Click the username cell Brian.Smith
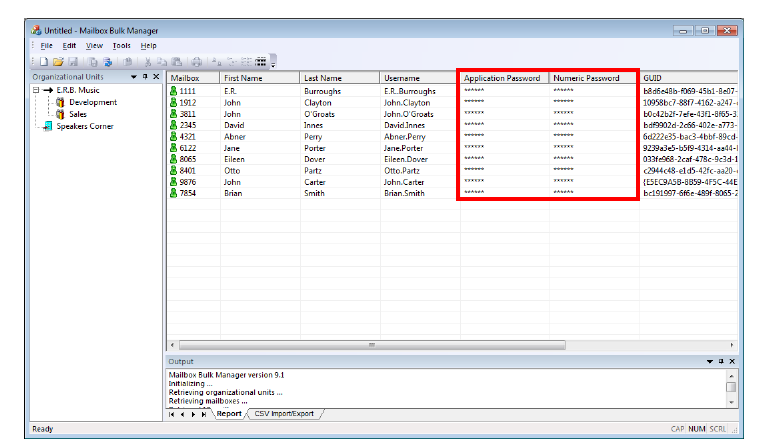The height and width of the screenshot is (444, 768). click(404, 194)
